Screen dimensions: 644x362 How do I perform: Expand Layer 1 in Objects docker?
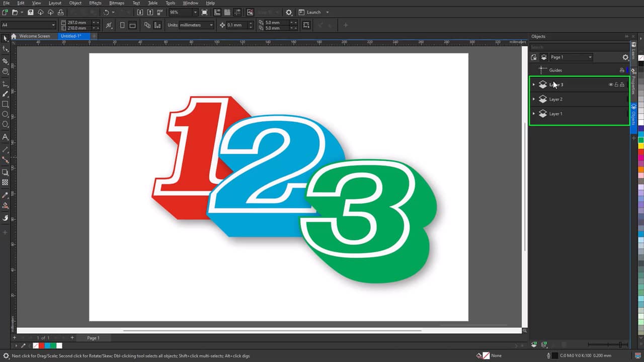point(534,114)
